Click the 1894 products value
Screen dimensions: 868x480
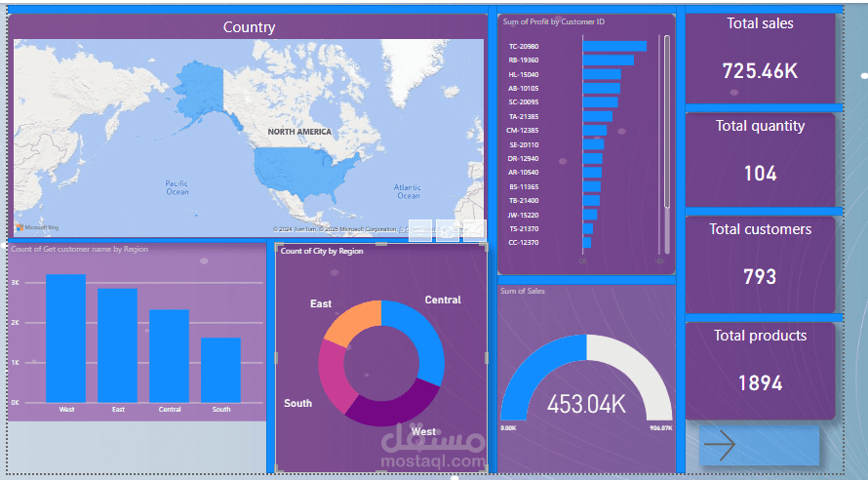(x=760, y=382)
